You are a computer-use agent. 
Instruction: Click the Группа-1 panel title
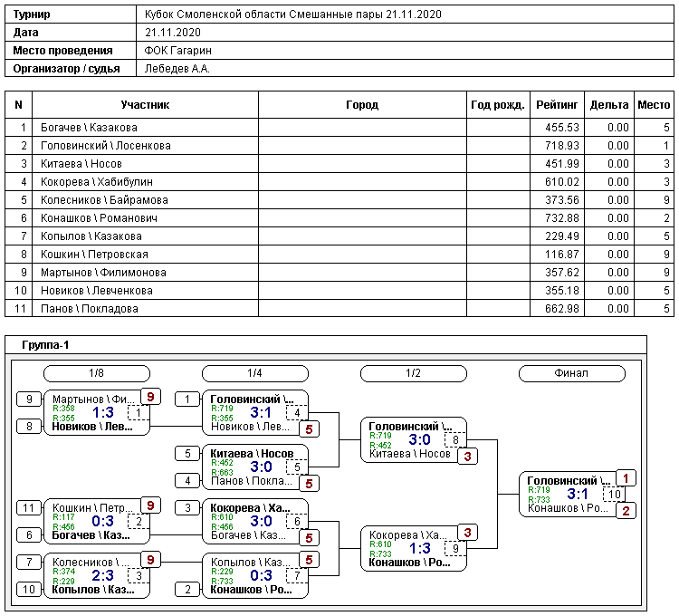[45, 344]
